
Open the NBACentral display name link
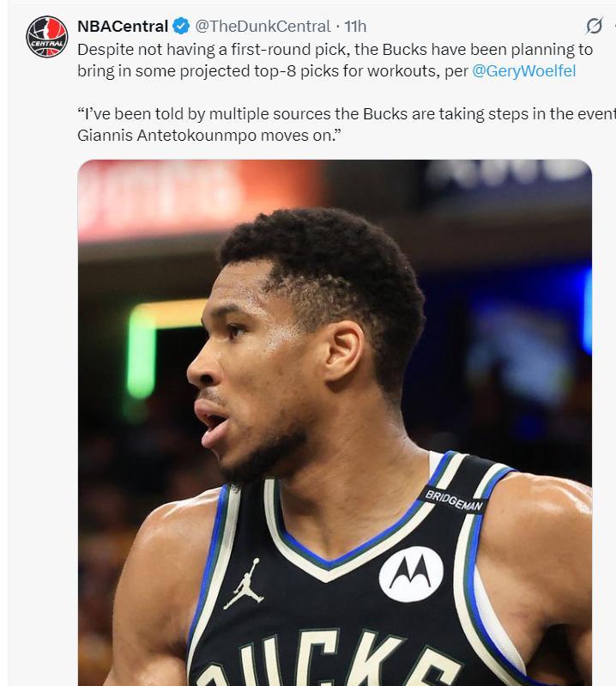pyautogui.click(x=122, y=27)
